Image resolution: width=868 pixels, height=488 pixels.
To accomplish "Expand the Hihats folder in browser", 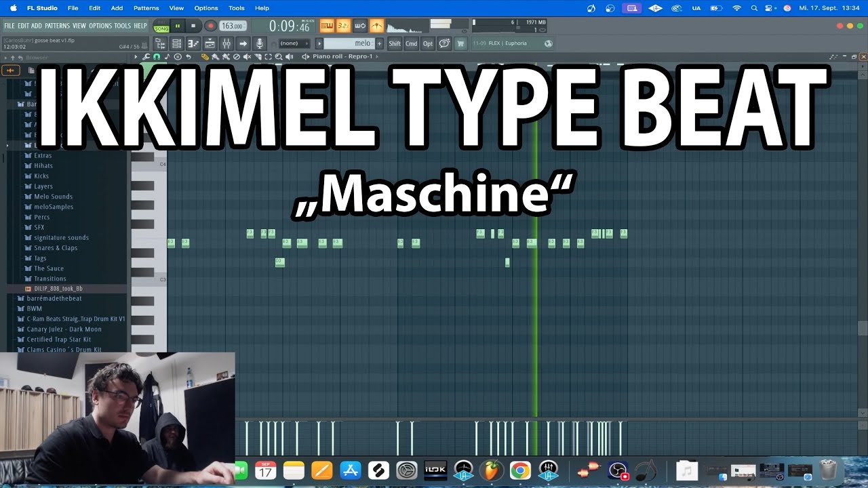I will (x=43, y=165).
